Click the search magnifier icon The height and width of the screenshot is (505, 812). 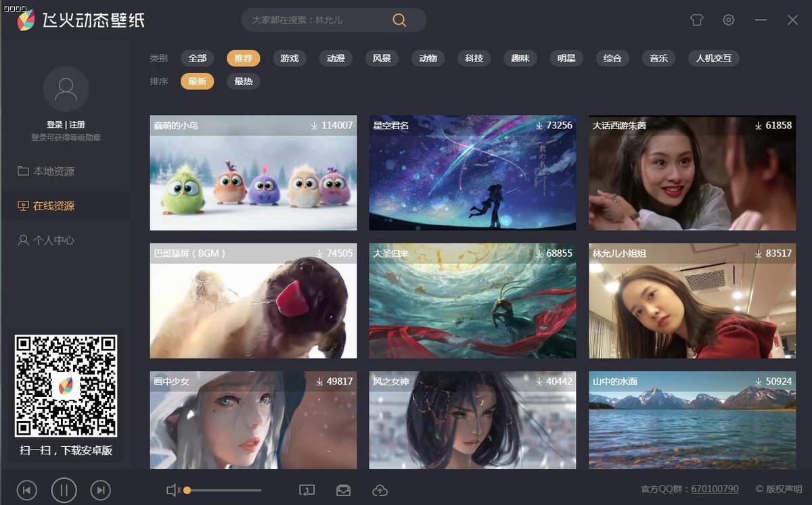399,20
